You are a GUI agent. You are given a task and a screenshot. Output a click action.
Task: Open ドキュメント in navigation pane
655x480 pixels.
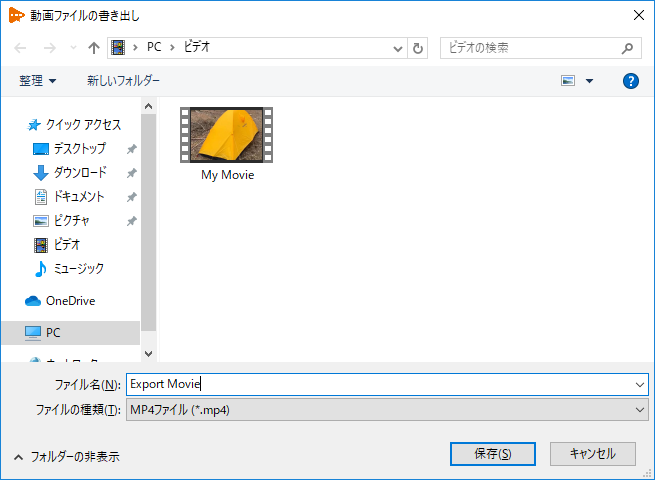pyautogui.click(x=69, y=196)
